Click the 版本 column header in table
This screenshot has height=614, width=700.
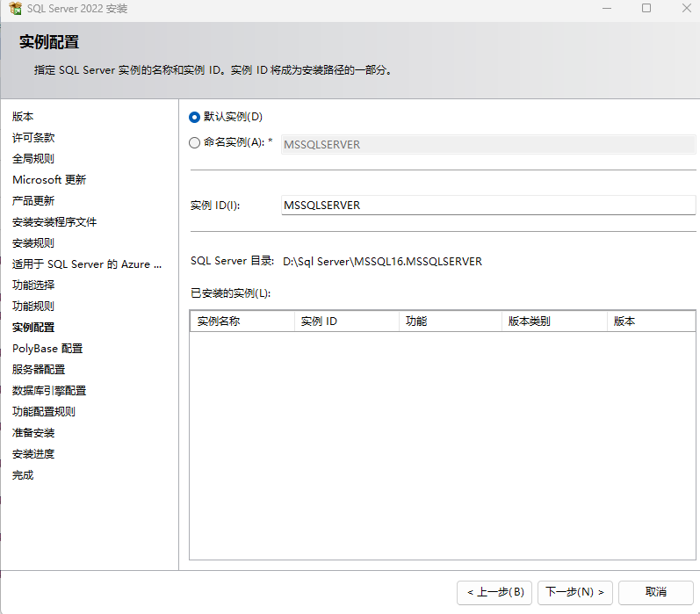pyautogui.click(x=651, y=321)
